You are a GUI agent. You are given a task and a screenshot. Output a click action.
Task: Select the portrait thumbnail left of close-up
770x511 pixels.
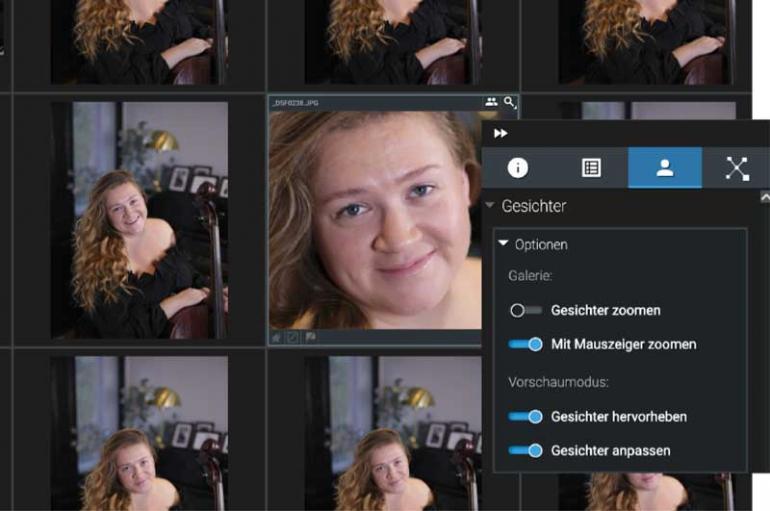(139, 220)
